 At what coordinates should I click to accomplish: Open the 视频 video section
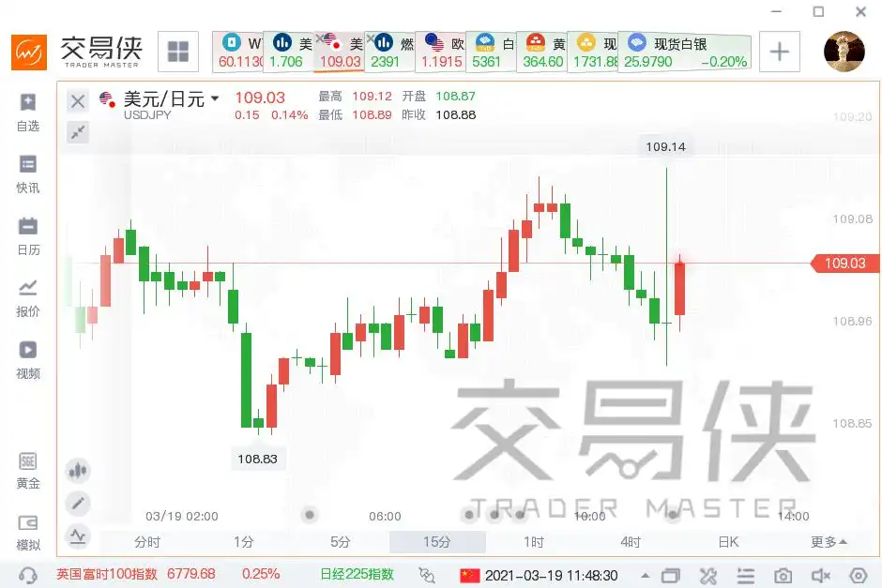(x=27, y=360)
